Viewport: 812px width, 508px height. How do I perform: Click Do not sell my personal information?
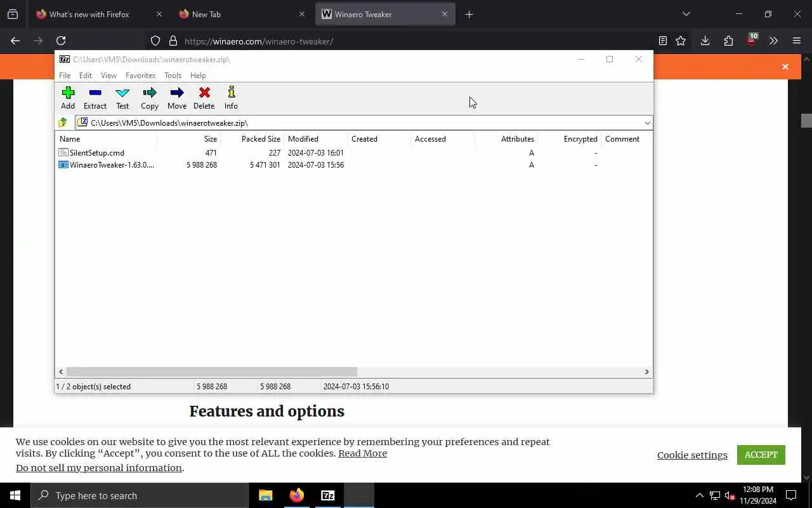click(99, 468)
